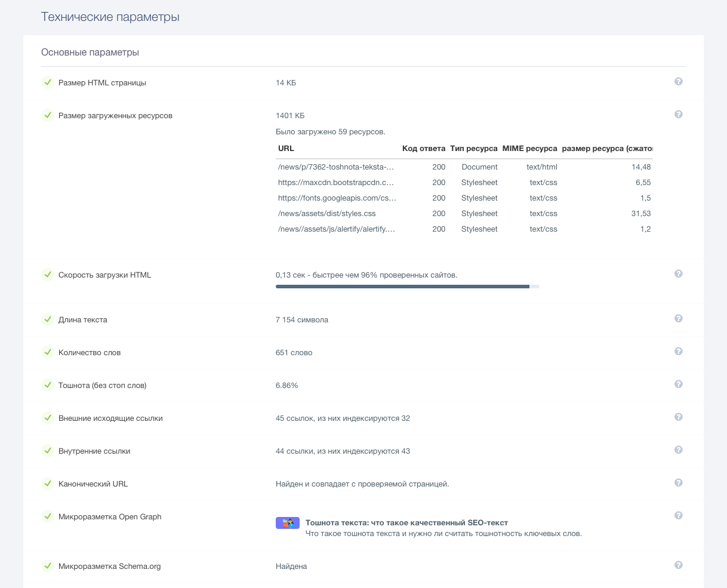This screenshot has width=727, height=588.
Task: Open help for Размер загруженных ресурсов
Action: pos(678,115)
